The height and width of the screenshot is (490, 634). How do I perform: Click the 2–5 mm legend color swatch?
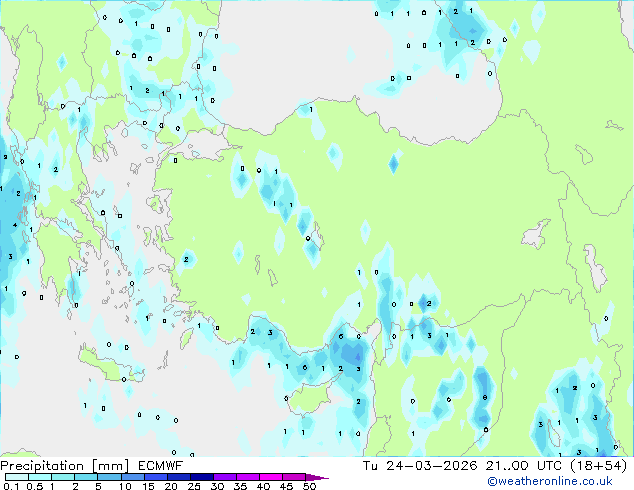86,477
